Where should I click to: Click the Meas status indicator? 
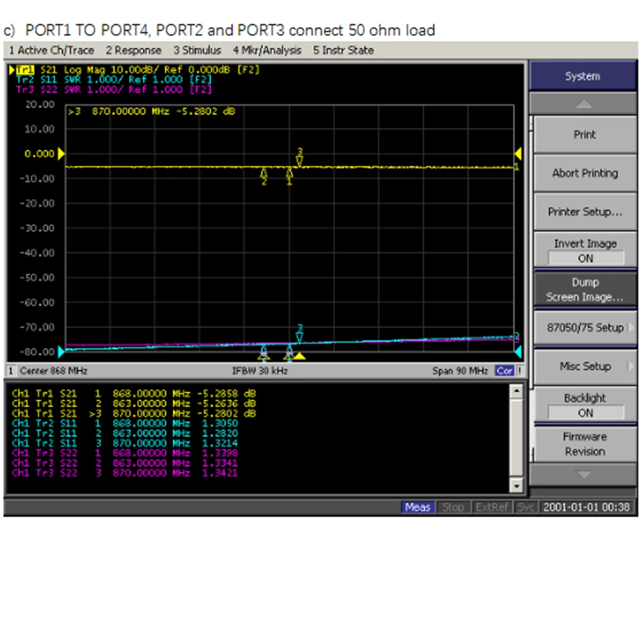coord(417,507)
